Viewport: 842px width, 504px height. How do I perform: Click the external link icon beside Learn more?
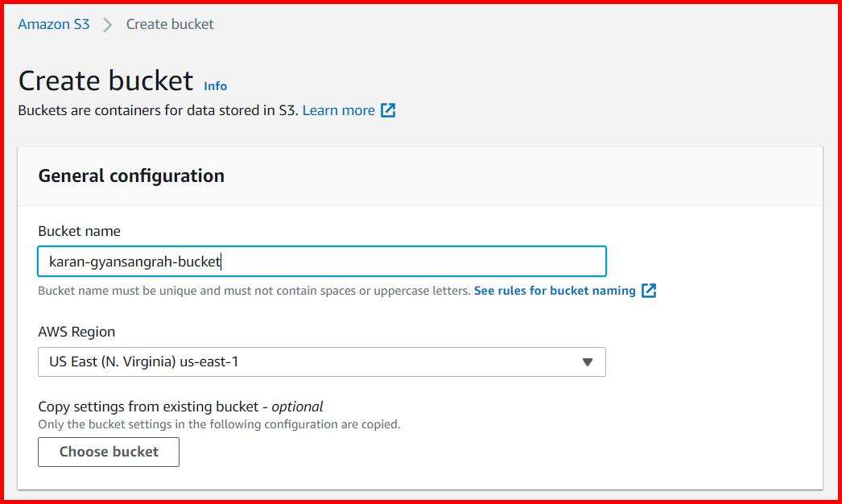[387, 109]
